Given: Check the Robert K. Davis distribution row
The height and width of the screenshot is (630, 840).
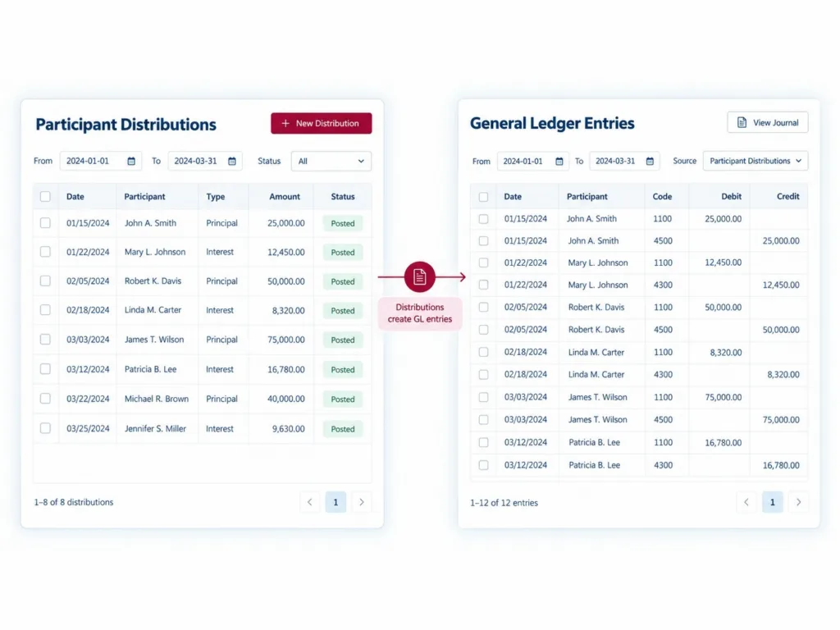Looking at the screenshot, I should point(46,281).
